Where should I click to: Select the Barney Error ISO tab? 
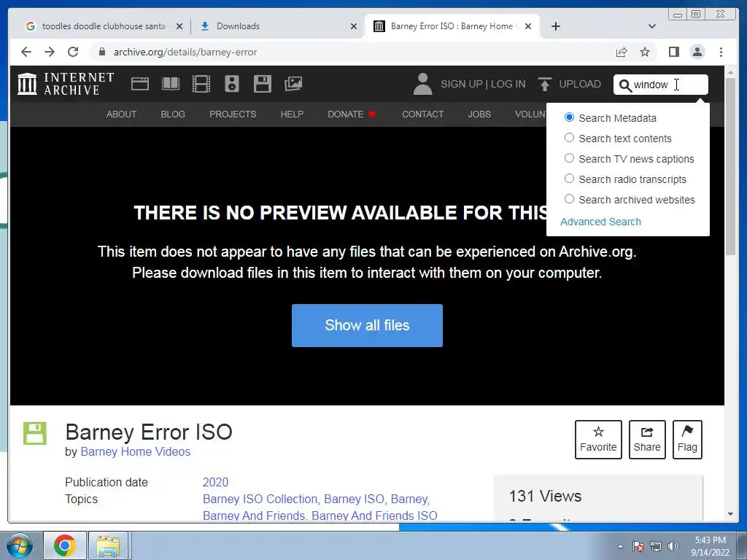coord(452,26)
